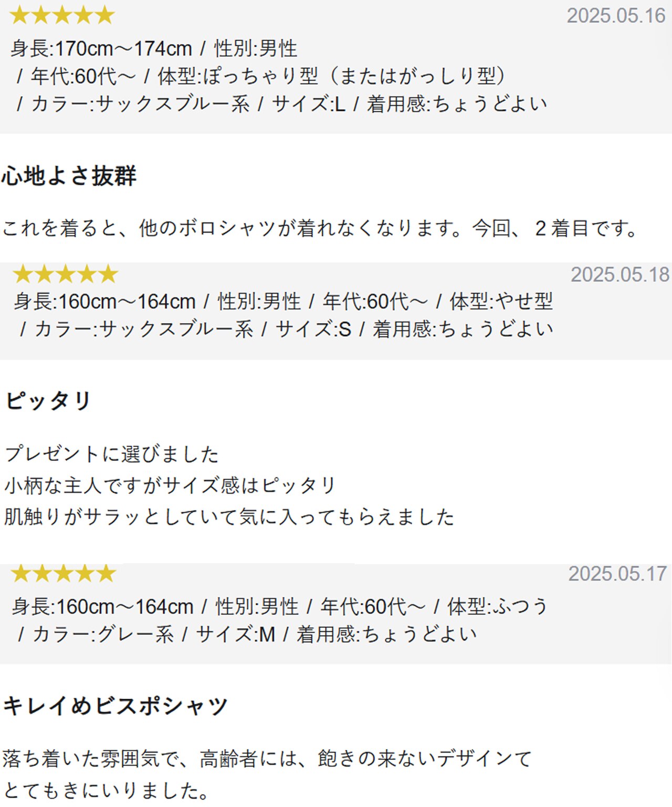The height and width of the screenshot is (807, 672).
Task: Click the line プレゼントに選びました
Action: coord(111,454)
